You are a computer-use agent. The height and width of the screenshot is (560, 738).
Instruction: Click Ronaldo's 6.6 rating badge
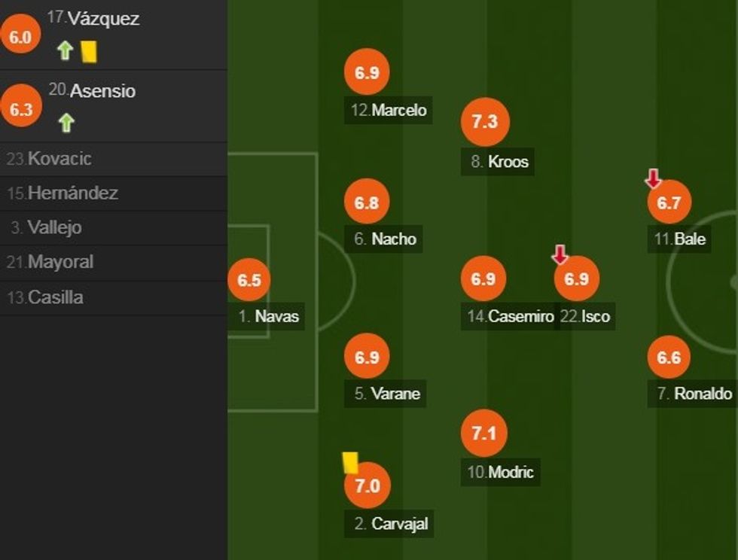click(669, 357)
